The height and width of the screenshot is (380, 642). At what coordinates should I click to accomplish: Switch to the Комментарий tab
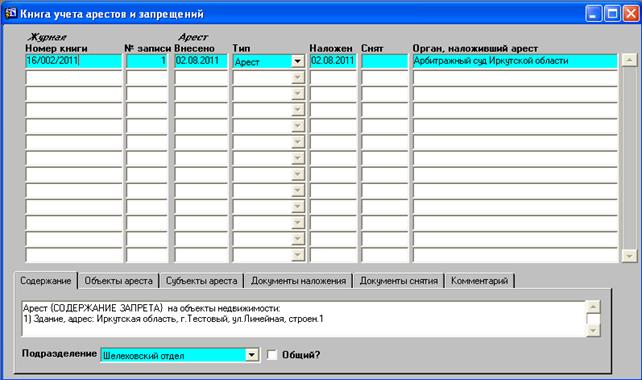click(x=479, y=281)
